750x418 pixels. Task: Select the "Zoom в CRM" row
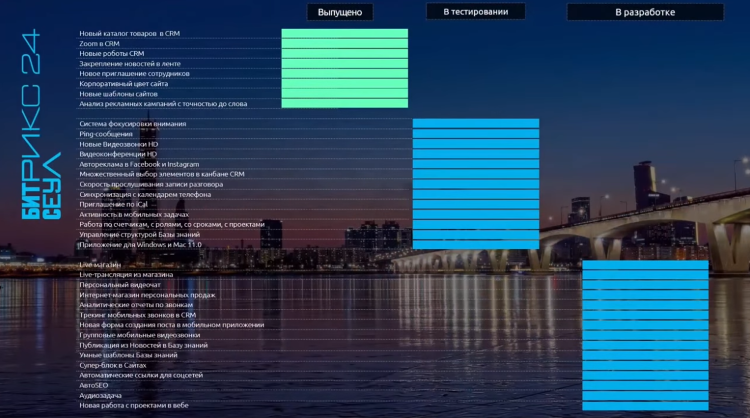(99, 44)
